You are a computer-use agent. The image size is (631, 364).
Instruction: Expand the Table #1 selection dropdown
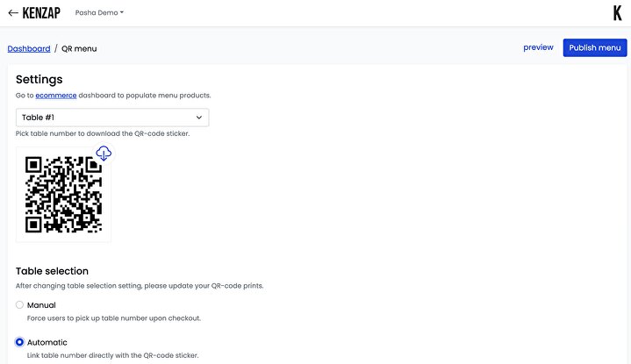click(112, 118)
